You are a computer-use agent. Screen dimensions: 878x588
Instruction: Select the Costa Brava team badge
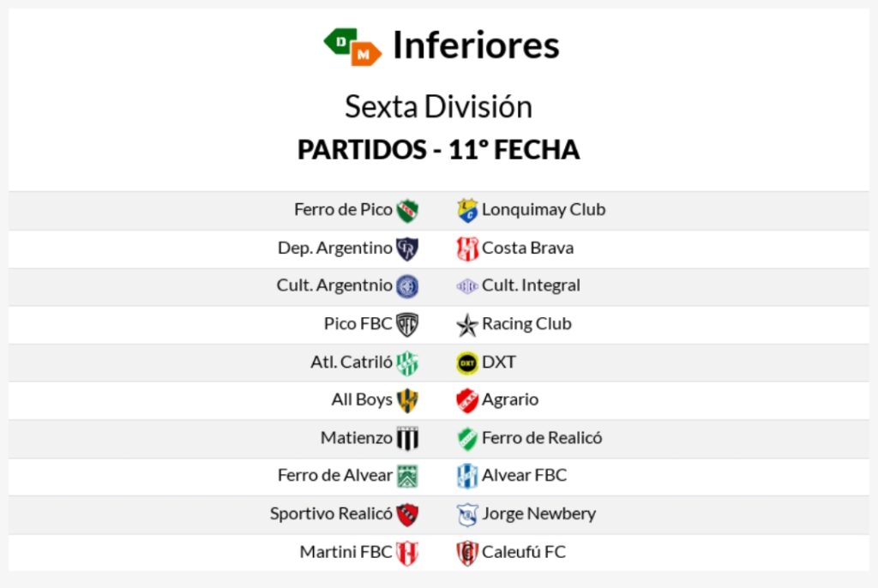[x=467, y=249]
